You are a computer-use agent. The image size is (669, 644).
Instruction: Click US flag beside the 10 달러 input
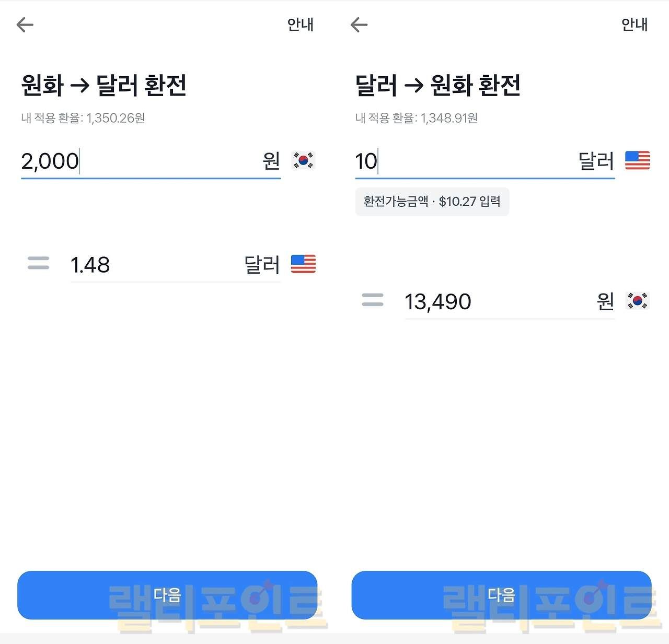[x=637, y=160]
